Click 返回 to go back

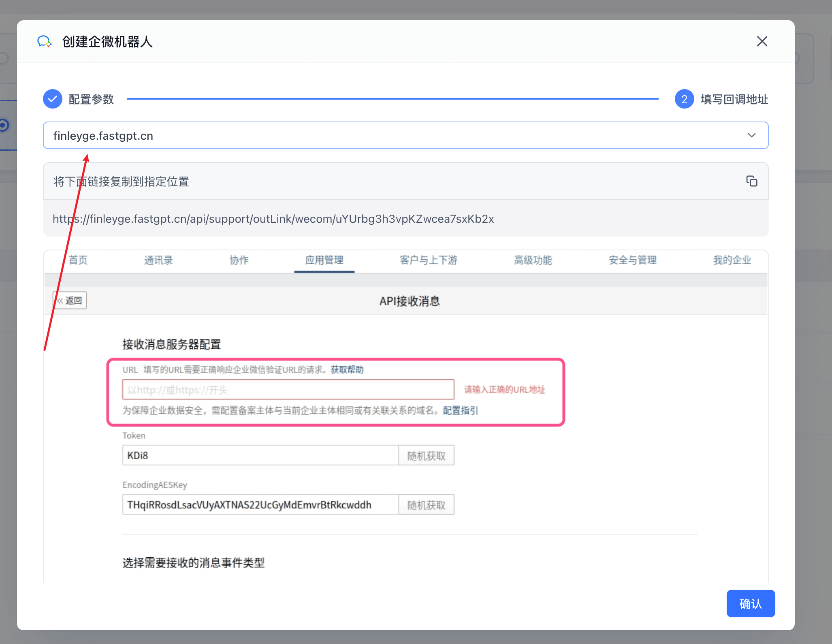pos(70,300)
